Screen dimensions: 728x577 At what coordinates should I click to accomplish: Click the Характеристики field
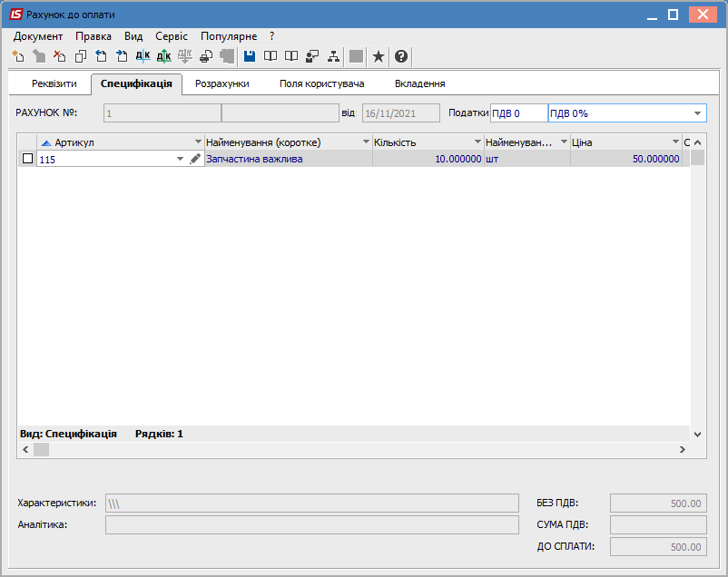pos(312,504)
